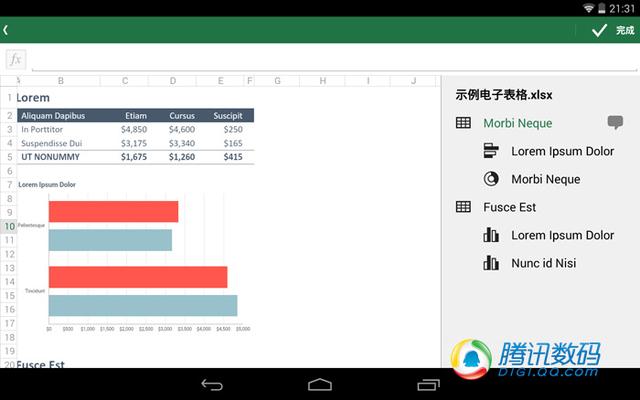The image size is (640, 400).
Task: Select the green Morbi Neque sheet entry
Action: click(518, 123)
